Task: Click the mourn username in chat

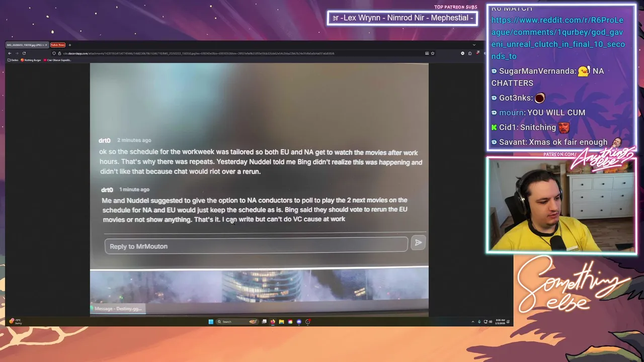Action: point(511,113)
